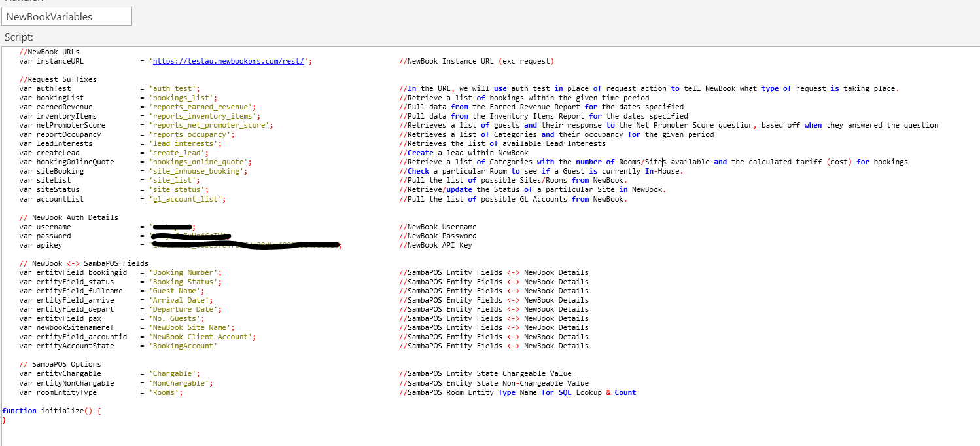Screen dimensions: 980x446
Task: Click the 'gl_account_list' string value
Action: (x=186, y=198)
